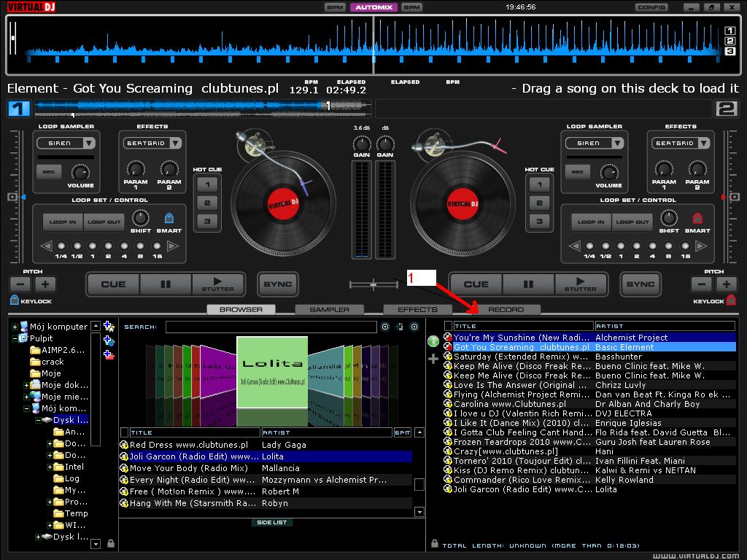Pause playback on the left deck

[x=166, y=284]
